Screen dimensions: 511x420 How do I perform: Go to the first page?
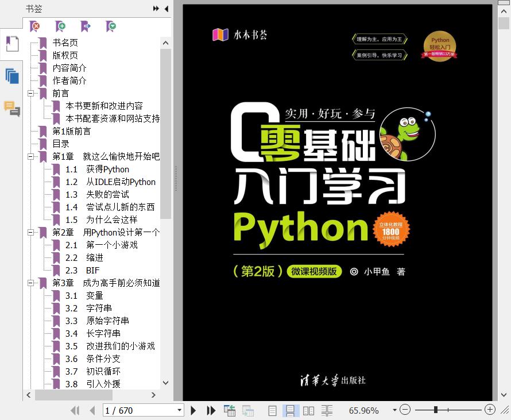(75, 410)
